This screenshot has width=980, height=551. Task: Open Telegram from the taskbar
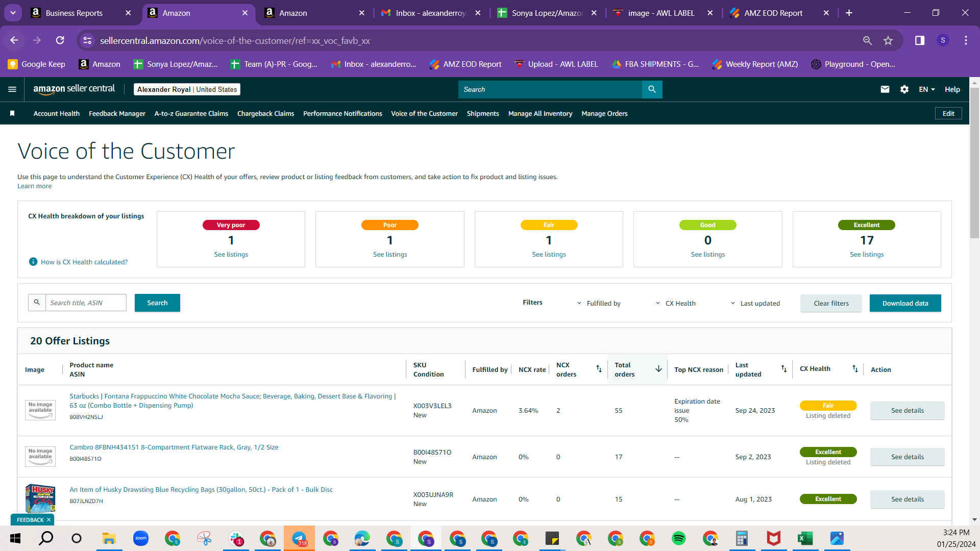point(299,538)
